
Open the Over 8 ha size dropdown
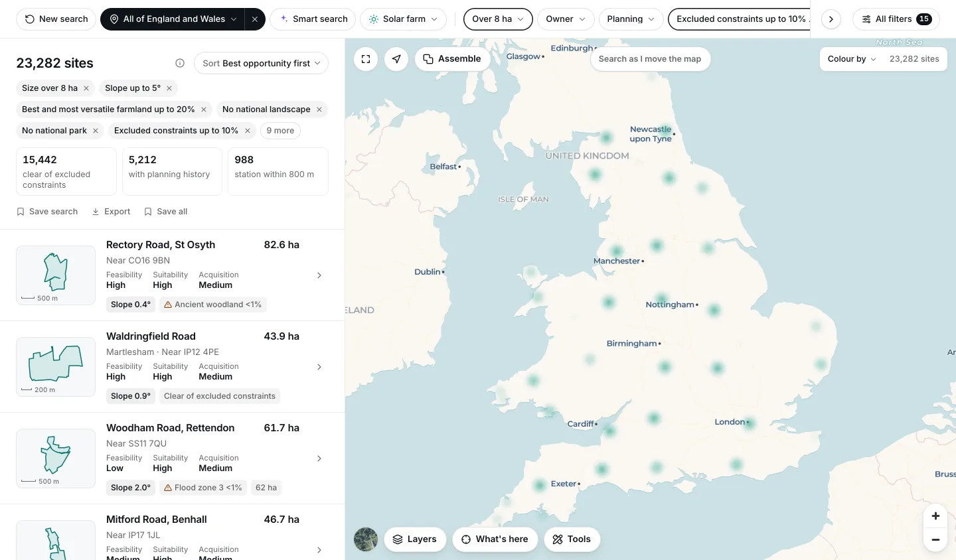click(x=498, y=19)
